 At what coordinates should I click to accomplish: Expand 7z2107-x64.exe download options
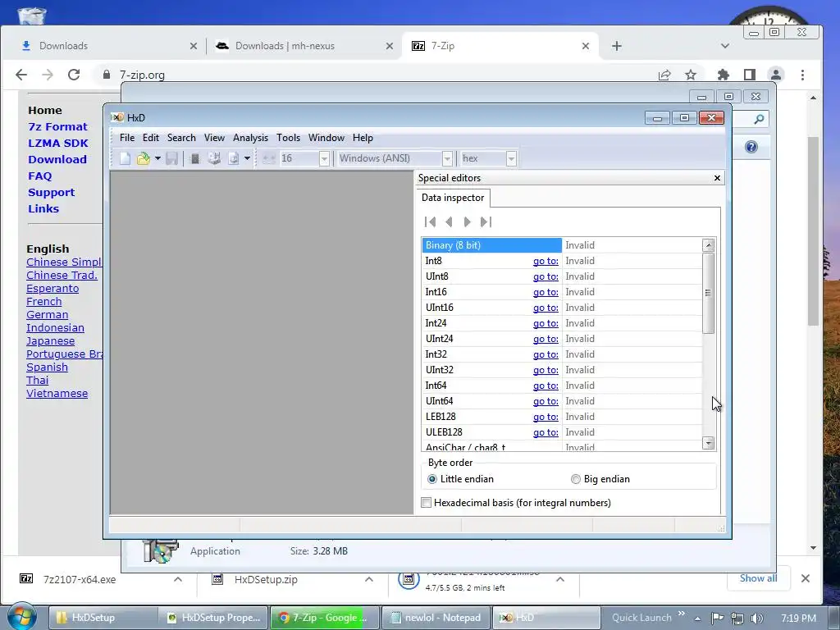pos(178,579)
